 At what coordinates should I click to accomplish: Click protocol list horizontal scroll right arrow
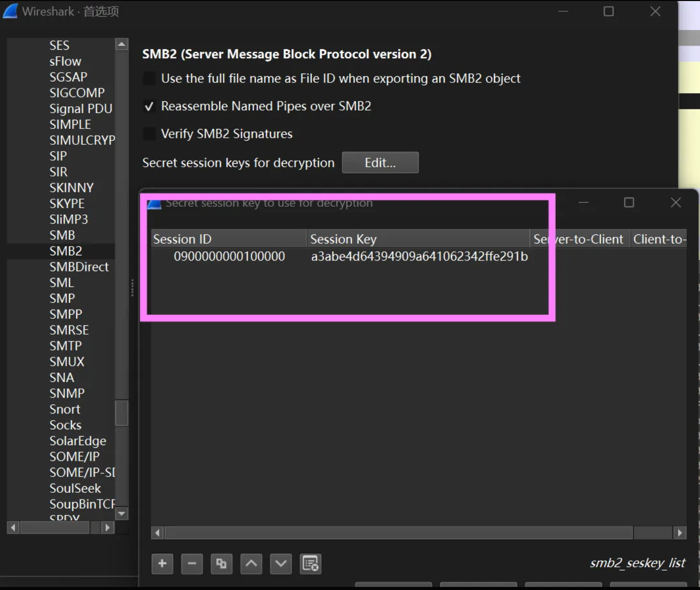point(107,528)
